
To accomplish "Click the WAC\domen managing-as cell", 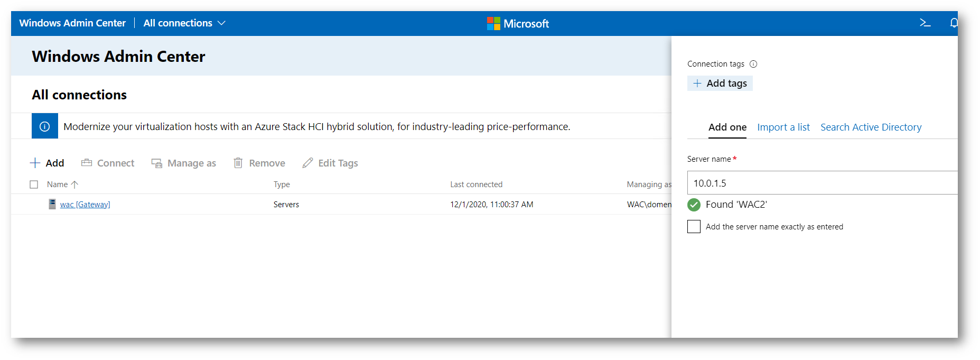I will point(649,205).
